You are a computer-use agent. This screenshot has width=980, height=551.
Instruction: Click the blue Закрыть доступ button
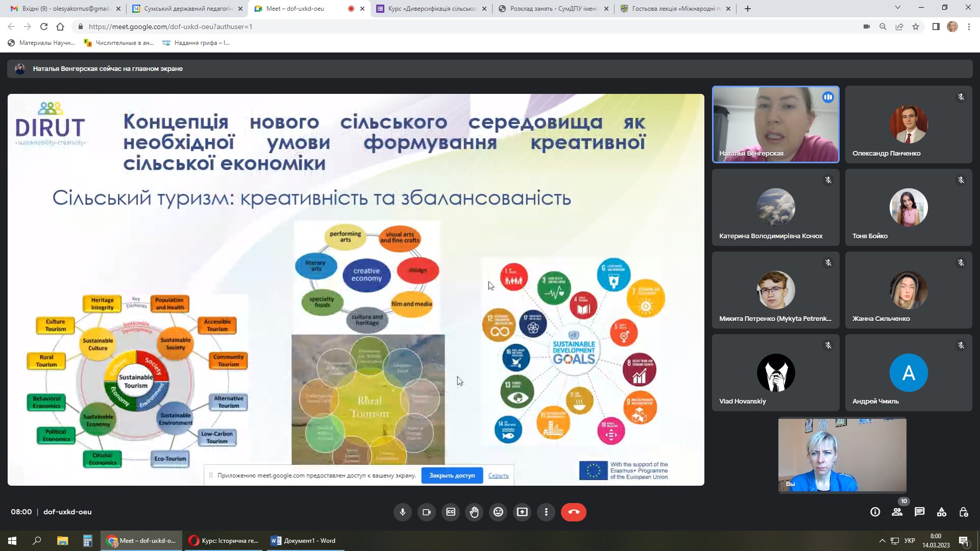452,475
